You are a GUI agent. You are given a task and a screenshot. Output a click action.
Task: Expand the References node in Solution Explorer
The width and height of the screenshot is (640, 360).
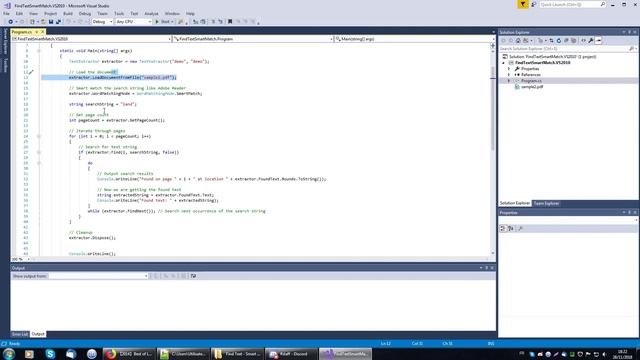pos(509,75)
